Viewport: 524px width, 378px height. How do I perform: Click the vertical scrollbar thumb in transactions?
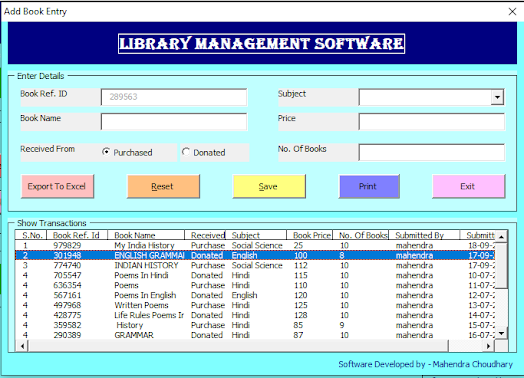[x=501, y=266]
